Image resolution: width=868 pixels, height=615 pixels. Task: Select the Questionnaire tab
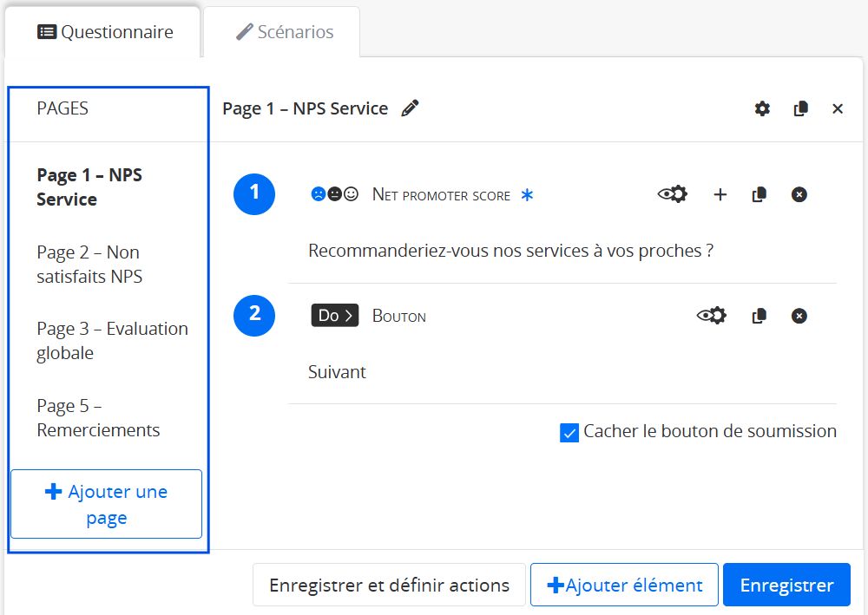105,32
